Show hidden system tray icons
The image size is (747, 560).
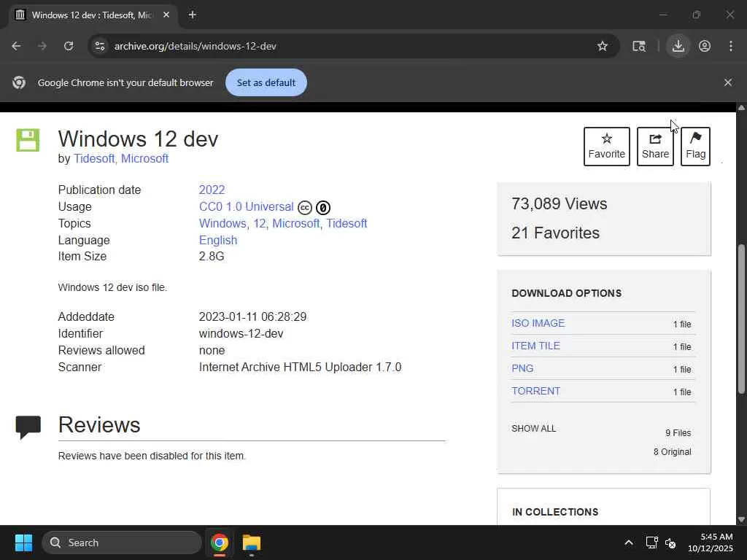tap(628, 542)
